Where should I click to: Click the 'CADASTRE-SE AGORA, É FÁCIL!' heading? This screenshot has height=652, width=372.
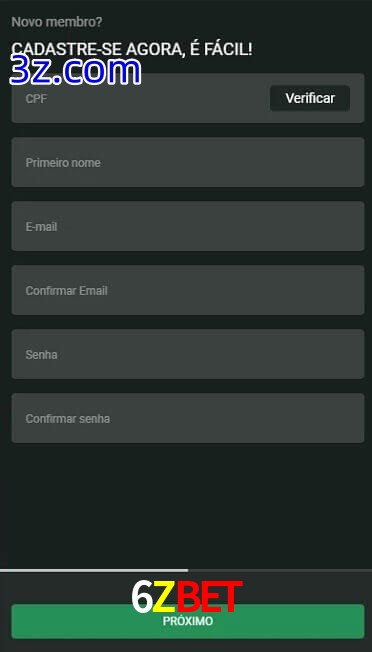(132, 49)
